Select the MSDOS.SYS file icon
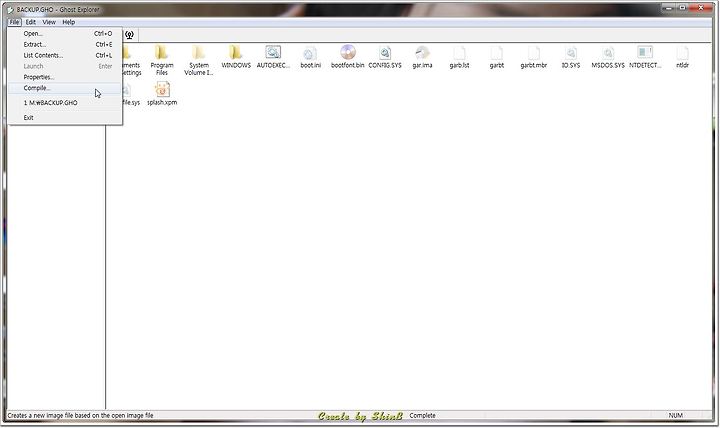This screenshot has width=720, height=428. [608, 53]
